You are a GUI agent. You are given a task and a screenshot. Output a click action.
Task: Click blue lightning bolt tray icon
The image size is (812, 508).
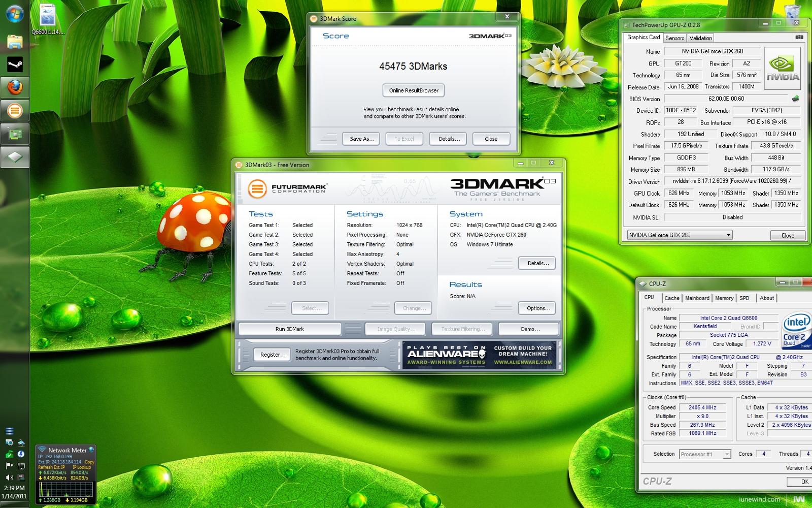click(21, 454)
